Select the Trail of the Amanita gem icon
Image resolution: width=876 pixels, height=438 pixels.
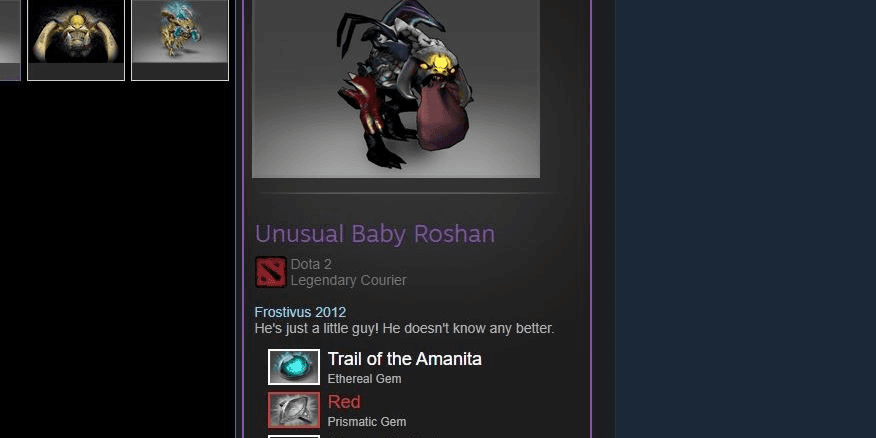pos(294,367)
